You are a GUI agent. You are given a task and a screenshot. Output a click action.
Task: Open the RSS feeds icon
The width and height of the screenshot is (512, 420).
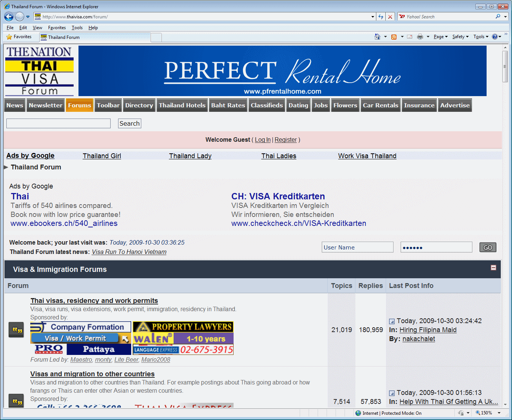click(394, 37)
